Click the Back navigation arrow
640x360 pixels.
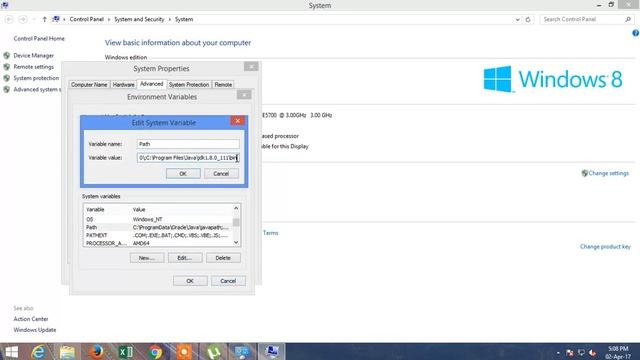(9, 19)
